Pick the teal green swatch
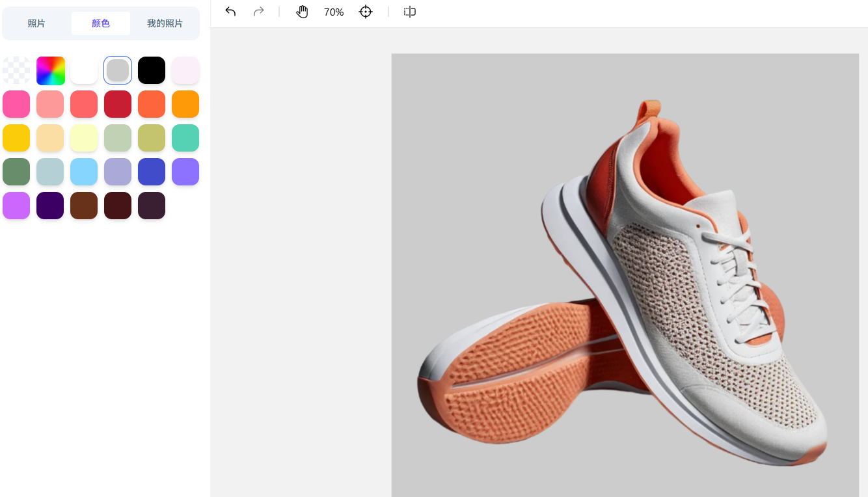868x497 pixels. (185, 138)
